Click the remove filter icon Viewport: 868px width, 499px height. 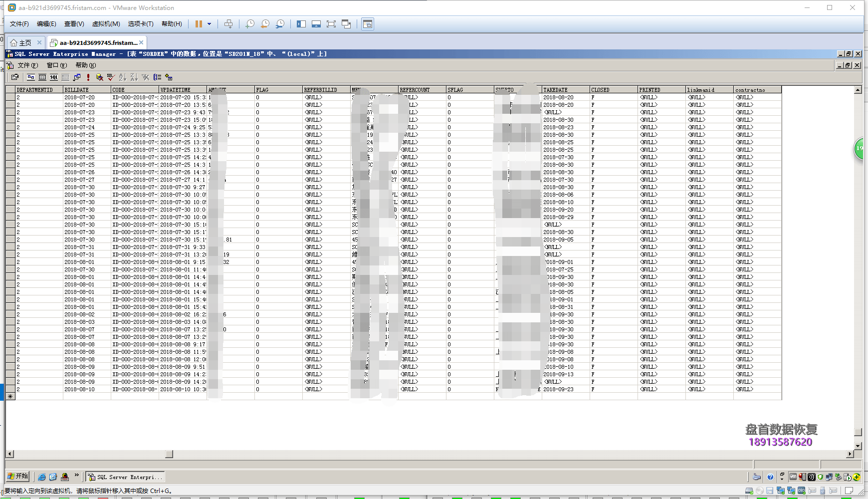click(x=146, y=77)
